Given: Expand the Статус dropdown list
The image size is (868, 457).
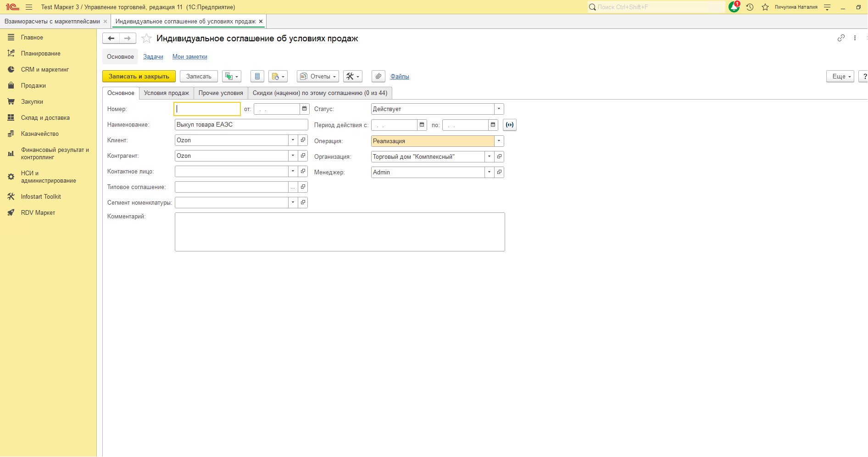Looking at the screenshot, I should tap(499, 109).
